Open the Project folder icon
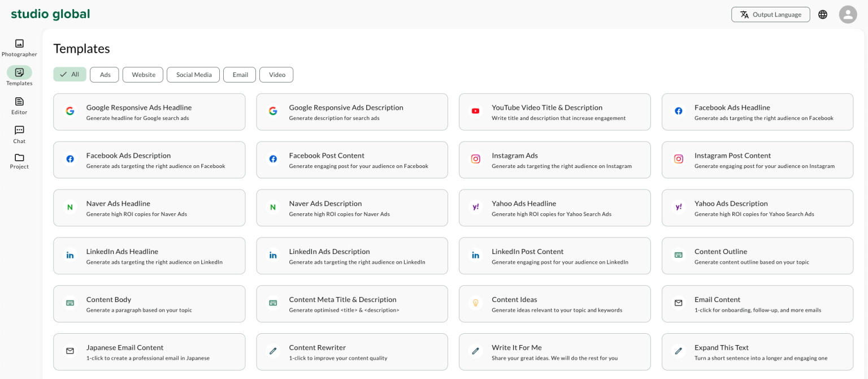Viewport: 868px width, 379px height. pyautogui.click(x=19, y=157)
